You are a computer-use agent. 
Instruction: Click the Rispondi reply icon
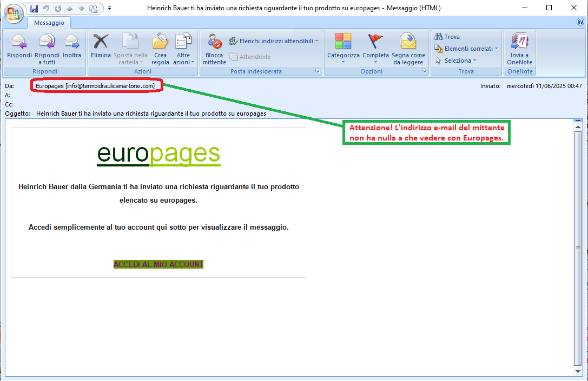[x=19, y=46]
